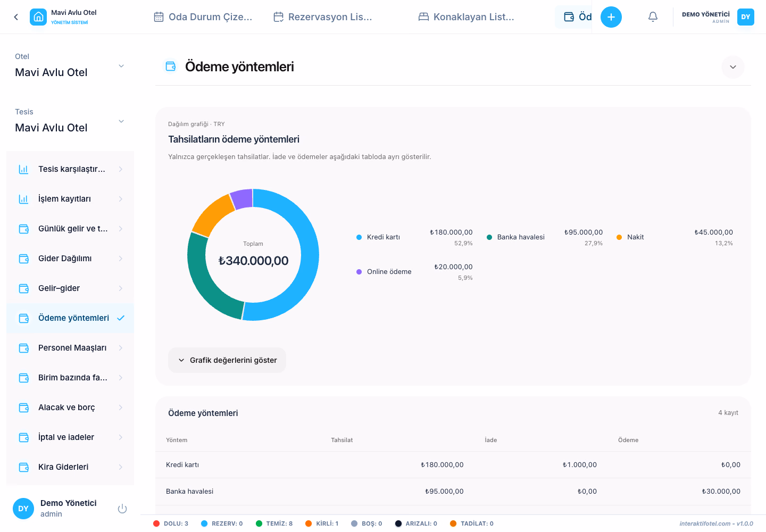This screenshot has height=532, width=766.
Task: Open the Oda Durum Çizelgesi tab
Action: point(203,17)
